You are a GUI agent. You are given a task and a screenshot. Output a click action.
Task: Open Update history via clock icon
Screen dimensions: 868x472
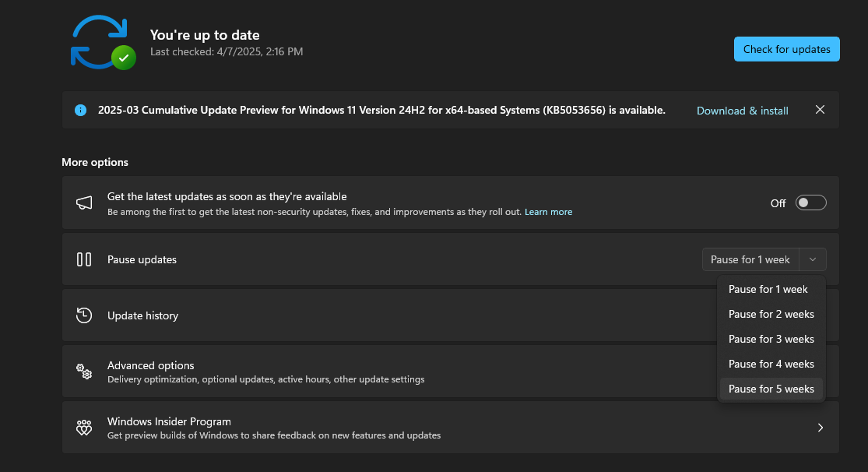tap(84, 315)
